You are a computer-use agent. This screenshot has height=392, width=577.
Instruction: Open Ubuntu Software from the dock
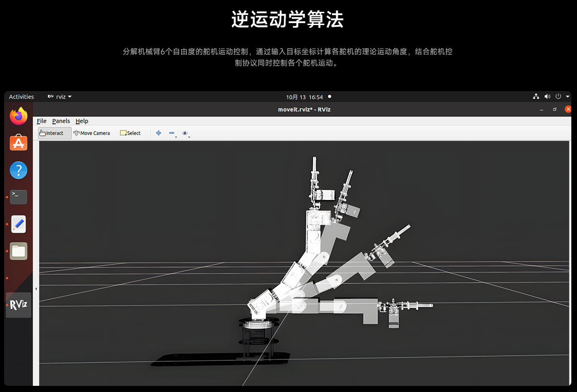coord(18,143)
